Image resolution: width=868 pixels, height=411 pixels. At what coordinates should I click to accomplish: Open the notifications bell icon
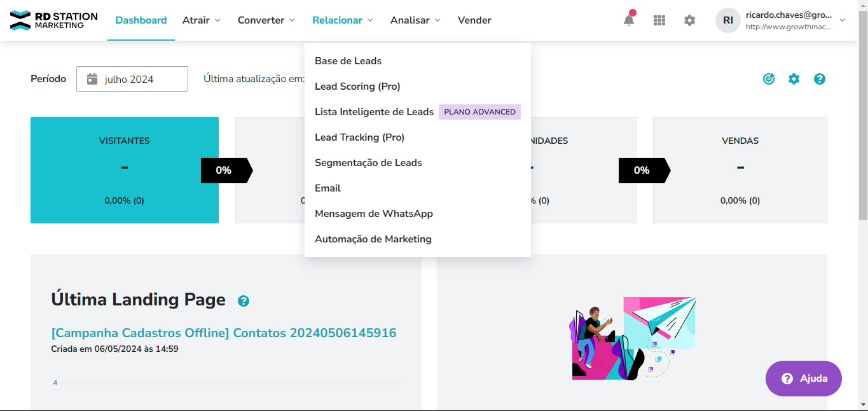pos(628,20)
